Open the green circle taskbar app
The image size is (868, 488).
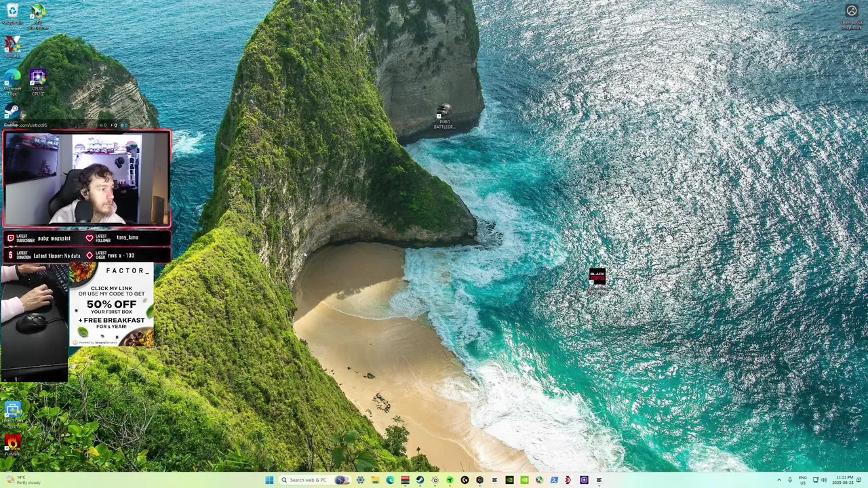click(450, 480)
